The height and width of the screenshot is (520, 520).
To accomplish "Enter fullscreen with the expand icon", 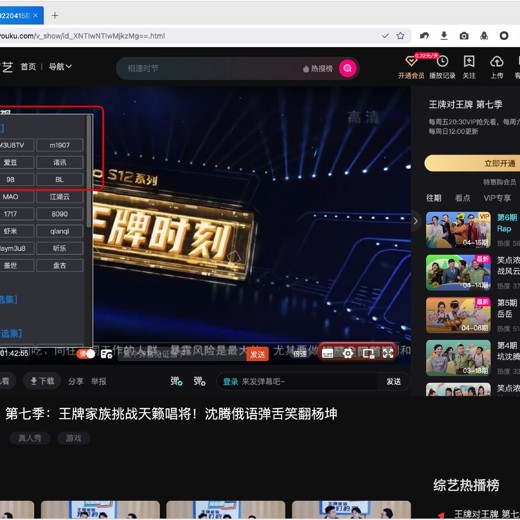I will tap(388, 353).
